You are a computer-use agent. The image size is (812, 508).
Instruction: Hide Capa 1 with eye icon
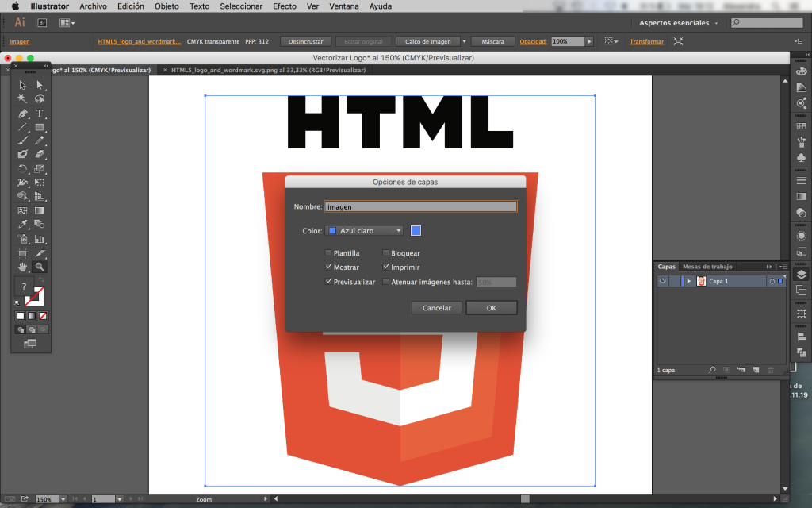[662, 281]
